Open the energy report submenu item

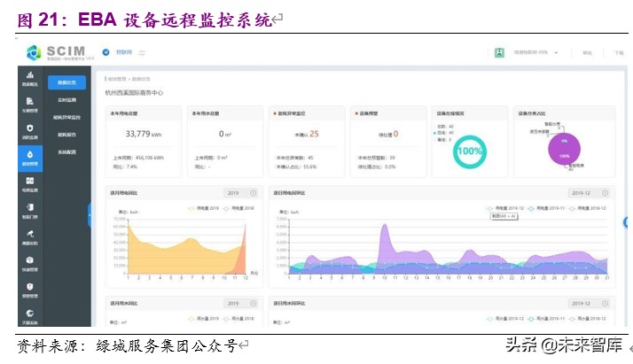click(x=66, y=135)
